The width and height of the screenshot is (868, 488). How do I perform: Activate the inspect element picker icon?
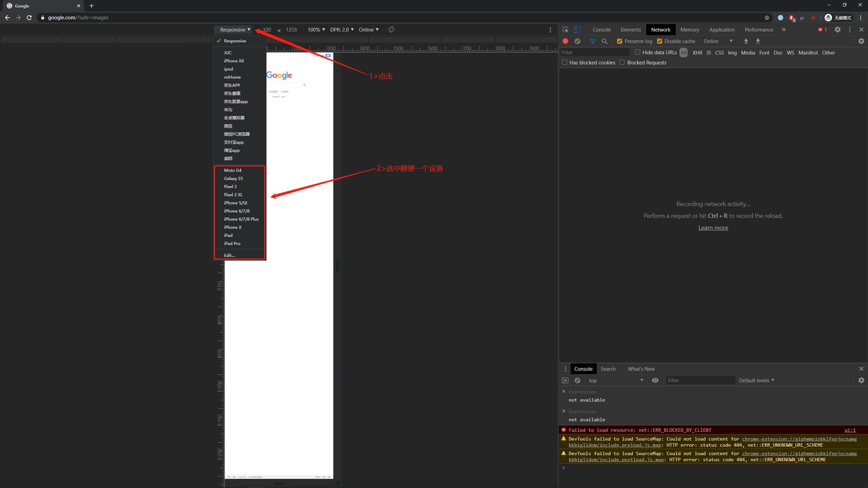[x=565, y=29]
